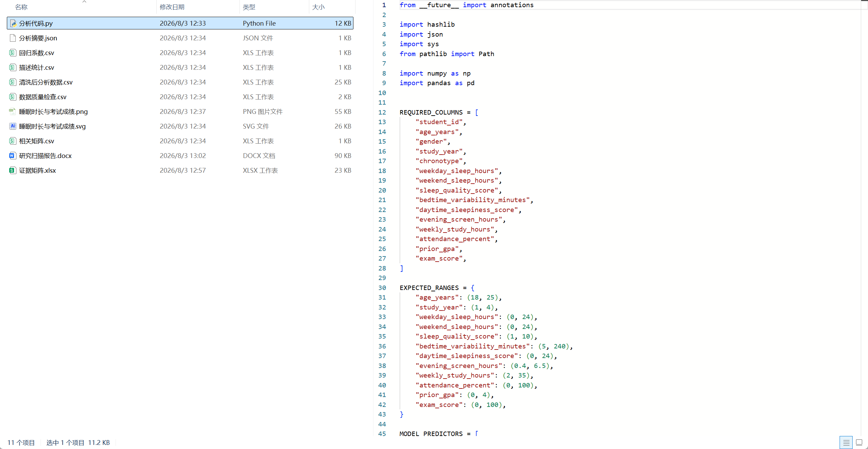Select the file 相关矩阵.csv
Image resolution: width=868 pixels, height=449 pixels.
coord(180,141)
